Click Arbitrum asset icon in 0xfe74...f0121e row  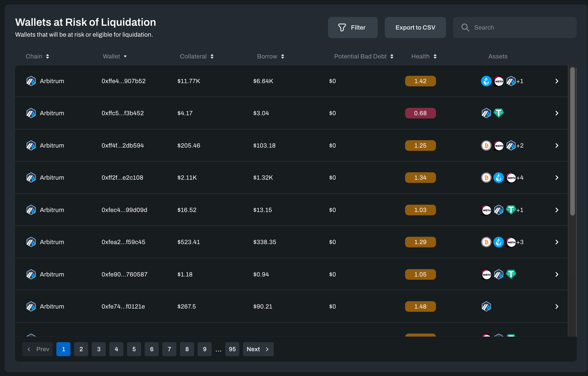486,306
